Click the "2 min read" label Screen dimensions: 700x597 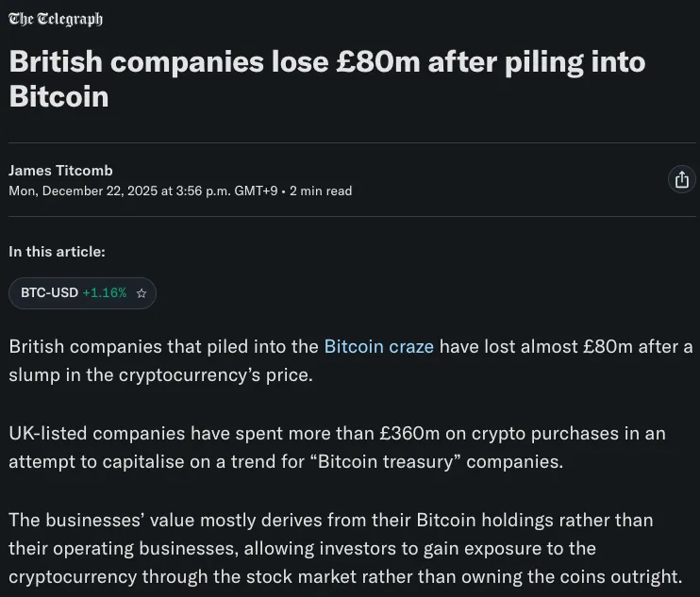pyautogui.click(x=321, y=191)
